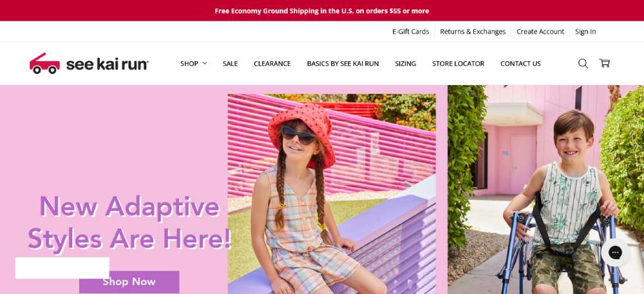
Task: Open the SHOP menu
Action: pyautogui.click(x=189, y=64)
